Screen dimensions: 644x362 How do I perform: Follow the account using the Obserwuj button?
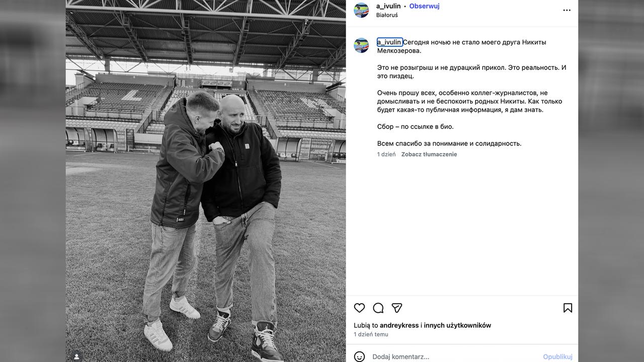pyautogui.click(x=424, y=6)
